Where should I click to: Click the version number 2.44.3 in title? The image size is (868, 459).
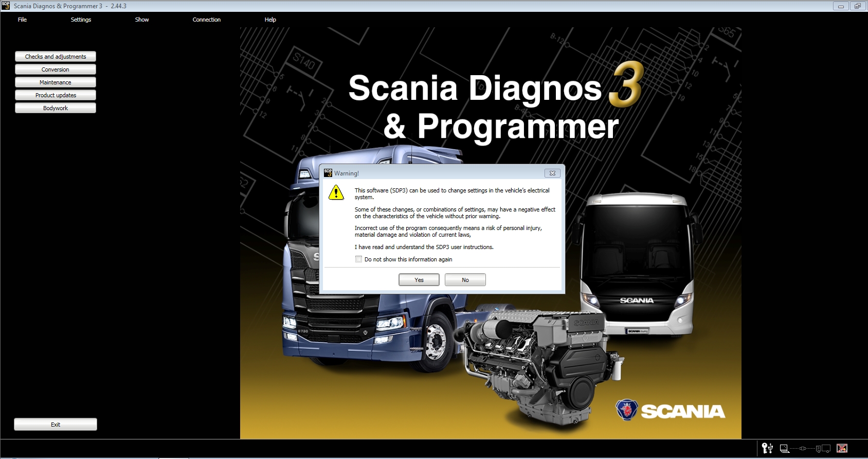click(119, 6)
